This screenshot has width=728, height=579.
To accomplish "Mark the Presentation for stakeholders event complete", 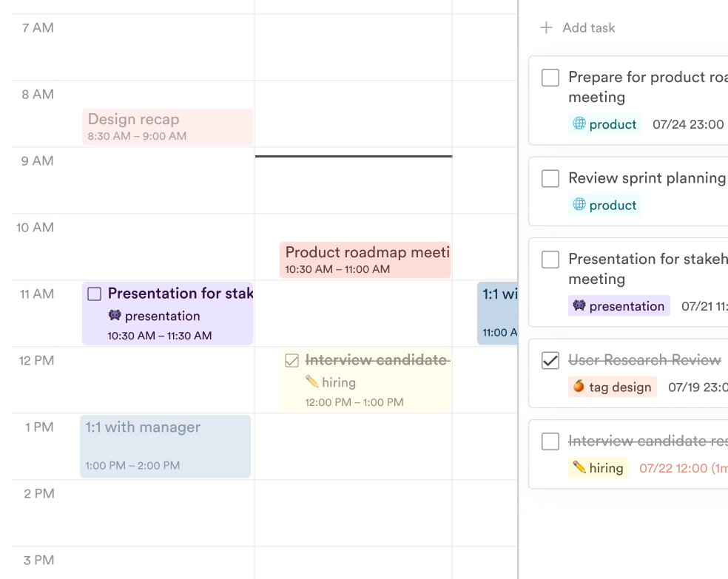I will pyautogui.click(x=94, y=294).
